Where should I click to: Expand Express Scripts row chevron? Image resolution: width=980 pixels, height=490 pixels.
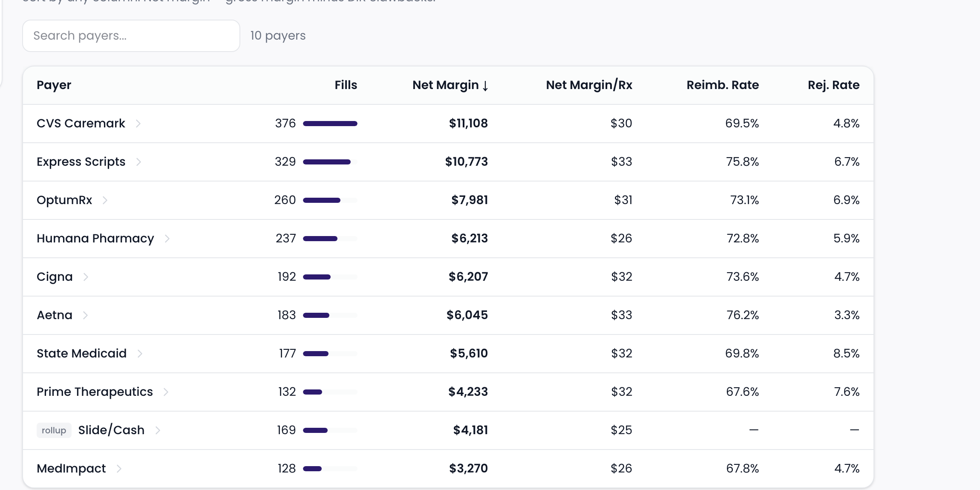(x=138, y=162)
